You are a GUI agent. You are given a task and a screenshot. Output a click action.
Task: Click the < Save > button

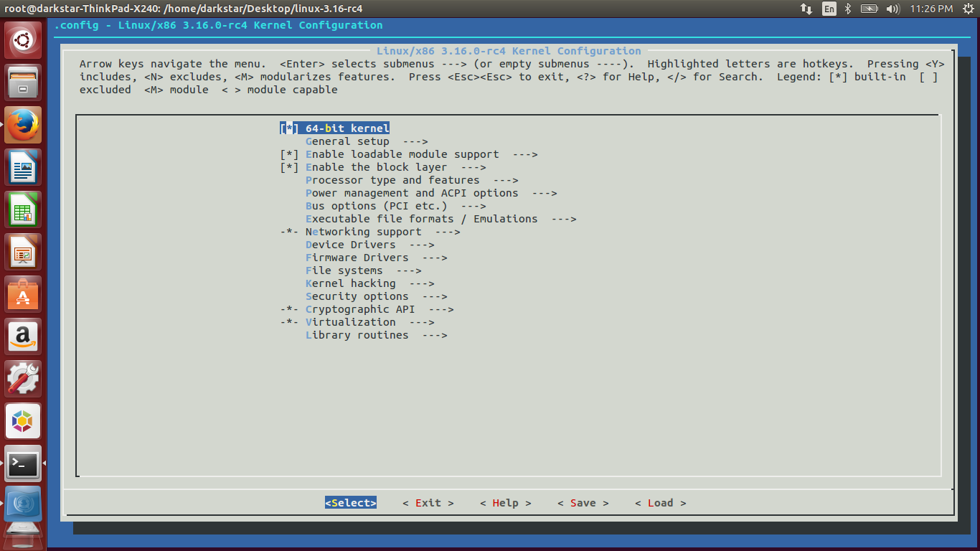click(x=583, y=503)
